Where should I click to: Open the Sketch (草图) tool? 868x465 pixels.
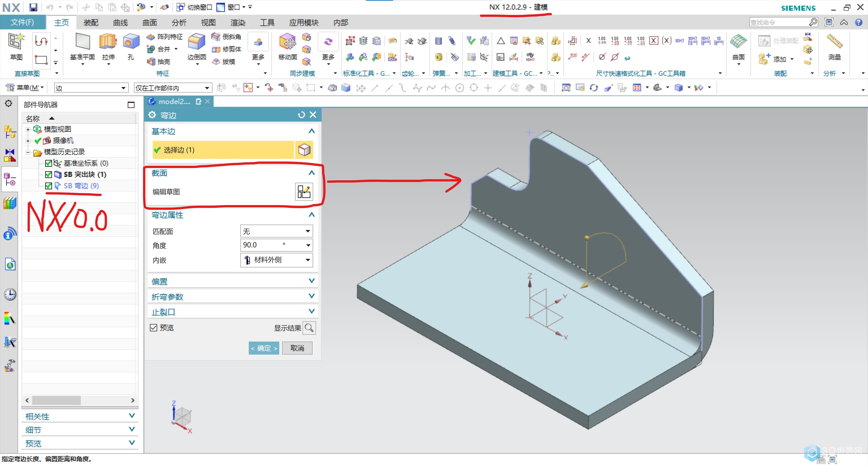click(x=16, y=47)
